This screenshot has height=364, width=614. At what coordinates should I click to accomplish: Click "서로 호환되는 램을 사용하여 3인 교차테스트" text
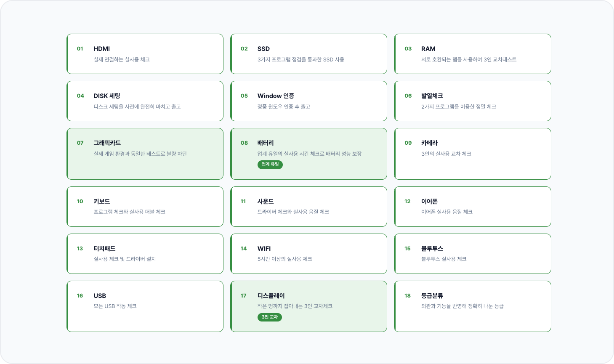(x=469, y=60)
